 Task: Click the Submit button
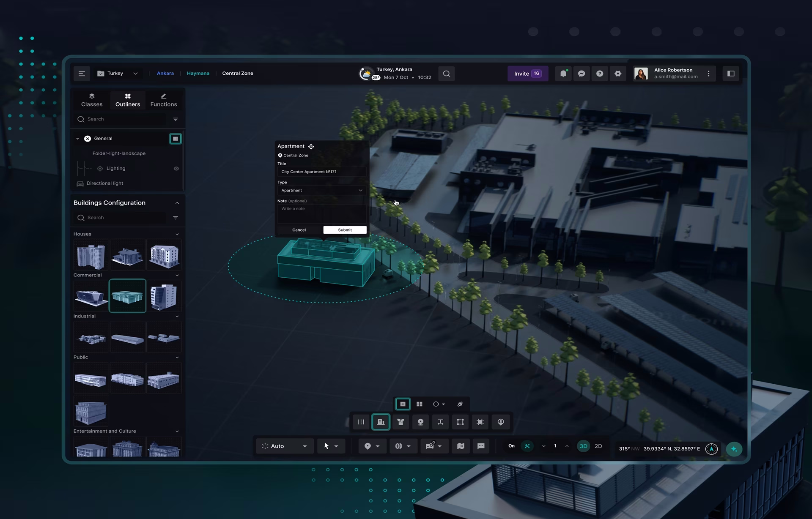pyautogui.click(x=345, y=230)
